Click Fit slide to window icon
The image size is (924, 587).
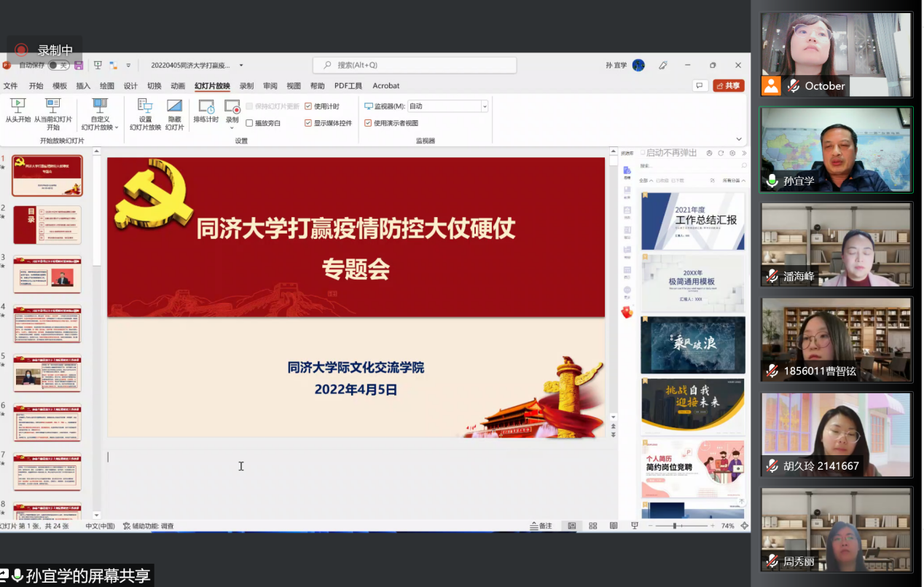[x=744, y=526]
